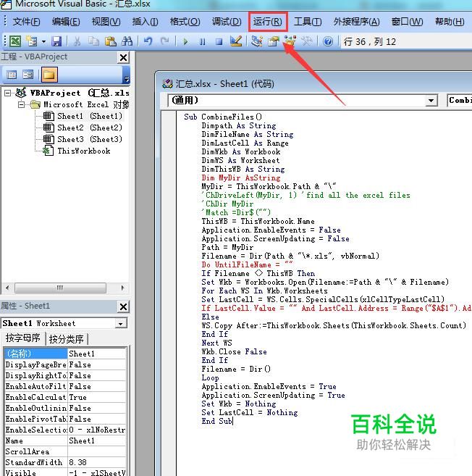
Task: Click the project panel scroll right arrow
Action: [122, 288]
